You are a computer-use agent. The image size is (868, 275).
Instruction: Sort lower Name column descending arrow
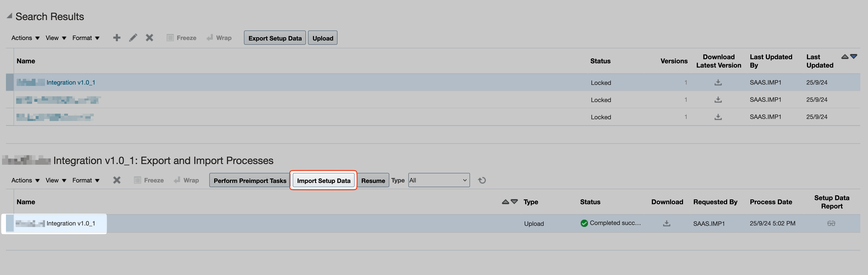(514, 201)
